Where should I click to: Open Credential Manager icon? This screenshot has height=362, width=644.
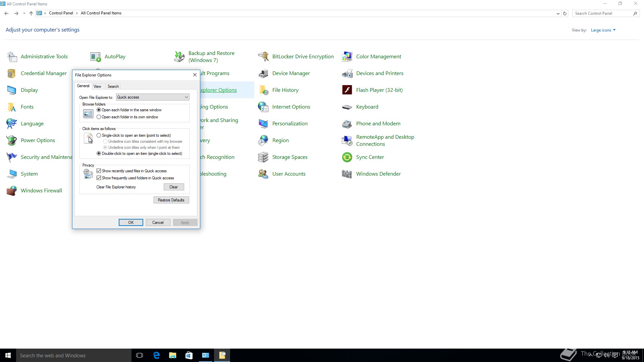pyautogui.click(x=12, y=73)
